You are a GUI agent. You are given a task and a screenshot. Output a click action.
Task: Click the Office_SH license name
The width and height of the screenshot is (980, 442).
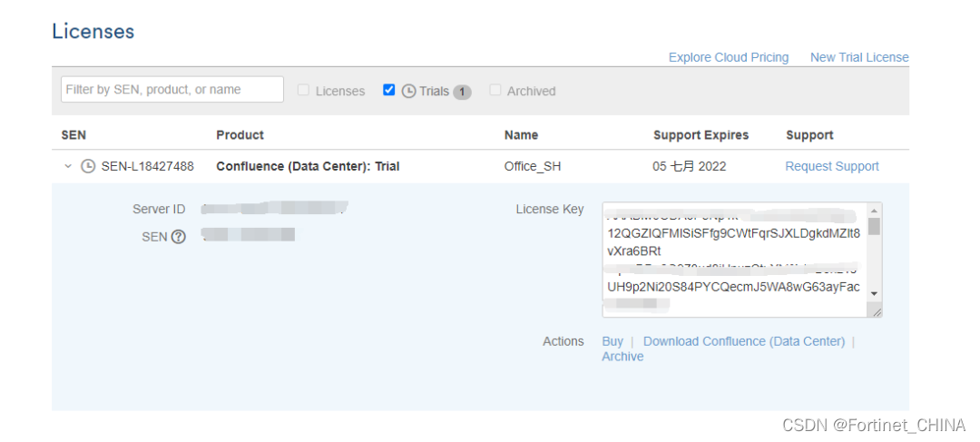(531, 166)
